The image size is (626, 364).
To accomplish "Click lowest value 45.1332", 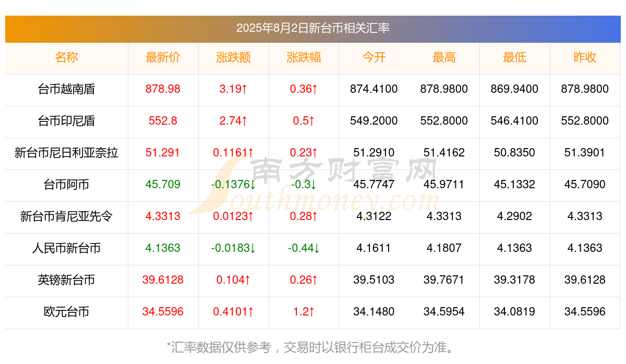I will 514,185.
